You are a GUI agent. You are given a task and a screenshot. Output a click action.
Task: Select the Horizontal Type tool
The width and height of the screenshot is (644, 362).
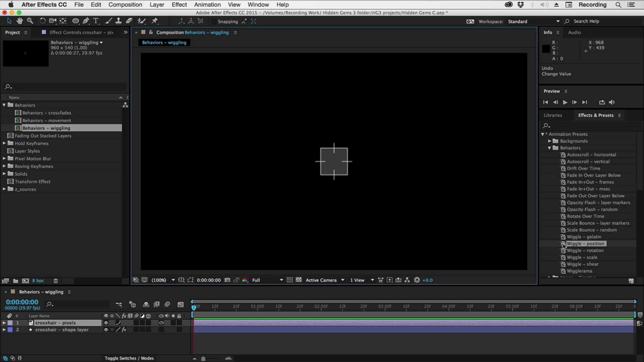pyautogui.click(x=96, y=21)
